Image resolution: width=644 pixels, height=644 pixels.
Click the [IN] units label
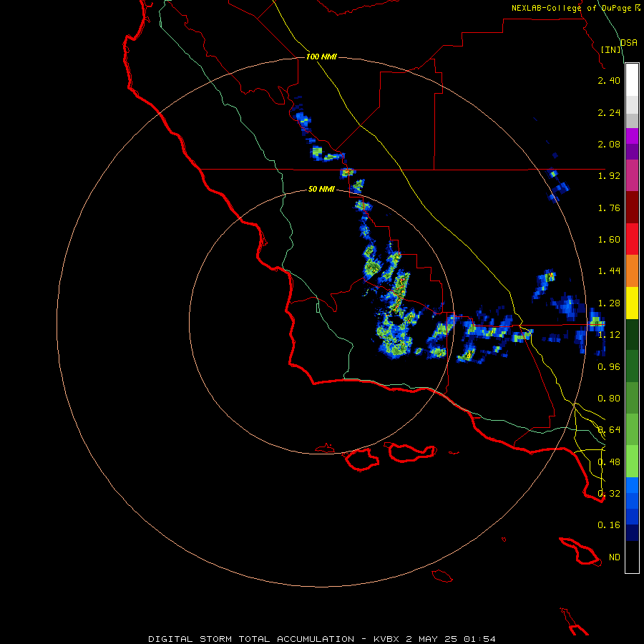click(x=611, y=49)
